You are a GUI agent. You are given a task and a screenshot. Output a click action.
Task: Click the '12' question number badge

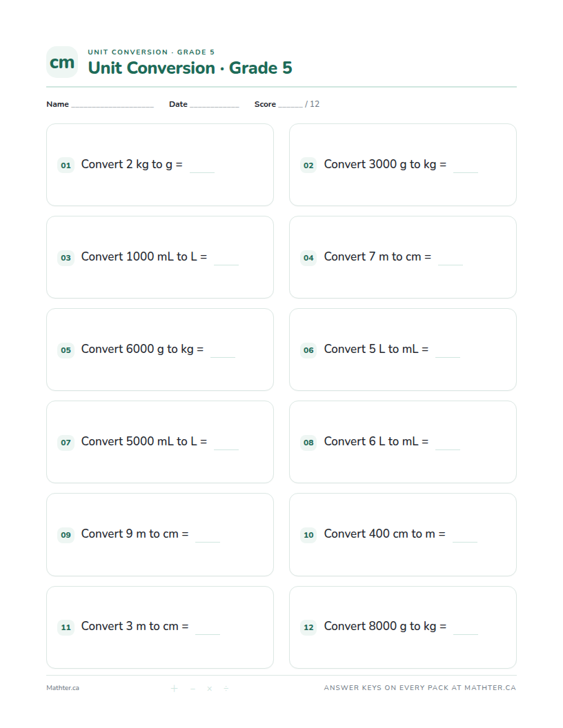[308, 627]
